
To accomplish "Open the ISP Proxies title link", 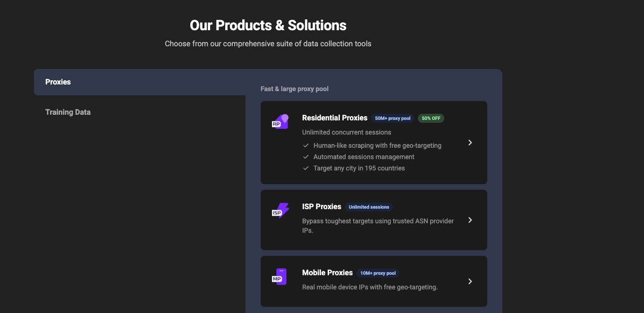I will point(322,207).
